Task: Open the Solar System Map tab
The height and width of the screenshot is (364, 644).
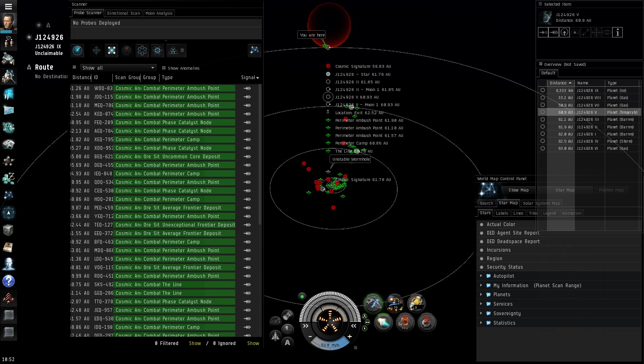Action: click(x=541, y=203)
